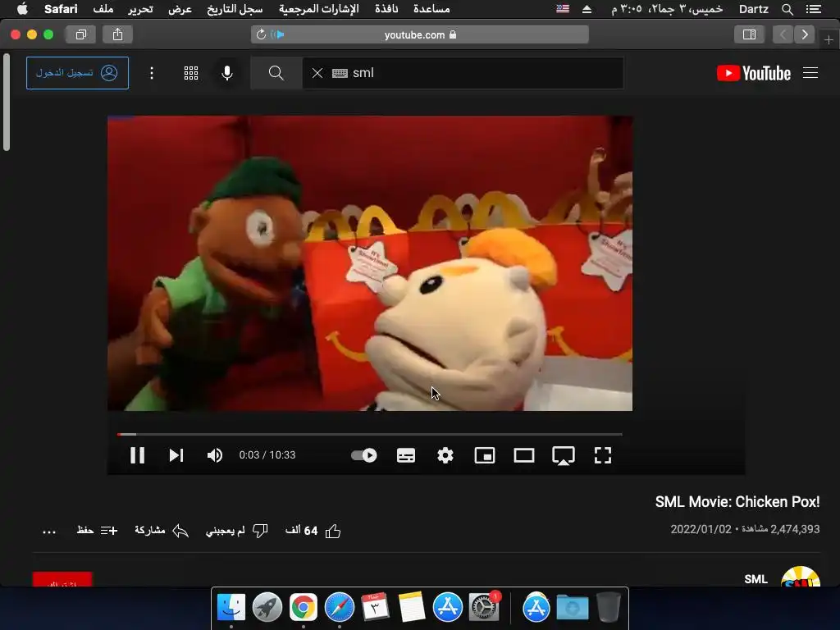The height and width of the screenshot is (630, 840).
Task: Click the eject icon in menu bar
Action: pyautogui.click(x=587, y=9)
